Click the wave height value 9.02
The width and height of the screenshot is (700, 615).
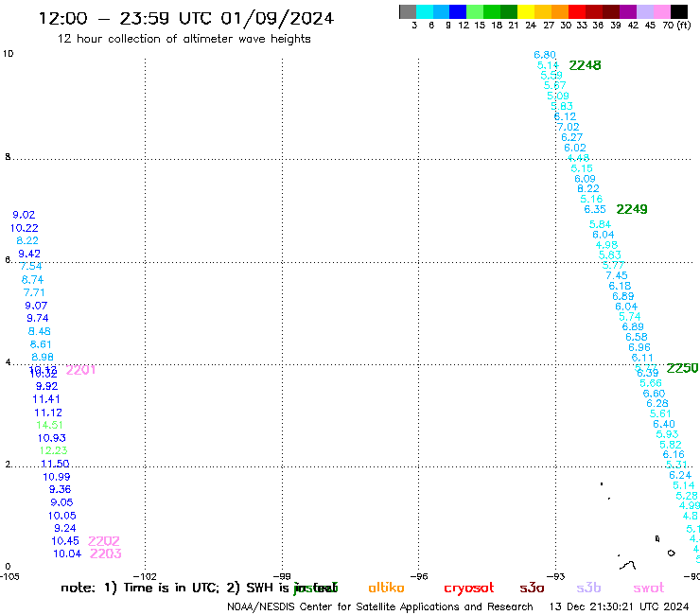coord(24,215)
